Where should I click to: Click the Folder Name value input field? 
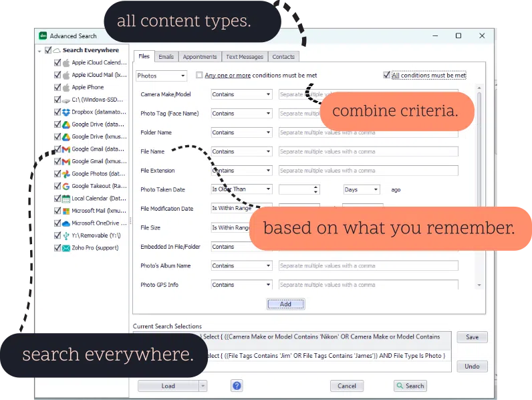click(x=368, y=132)
